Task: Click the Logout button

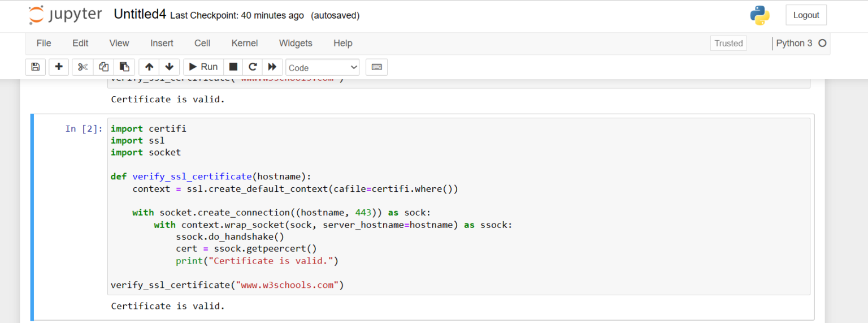Action: tap(806, 15)
